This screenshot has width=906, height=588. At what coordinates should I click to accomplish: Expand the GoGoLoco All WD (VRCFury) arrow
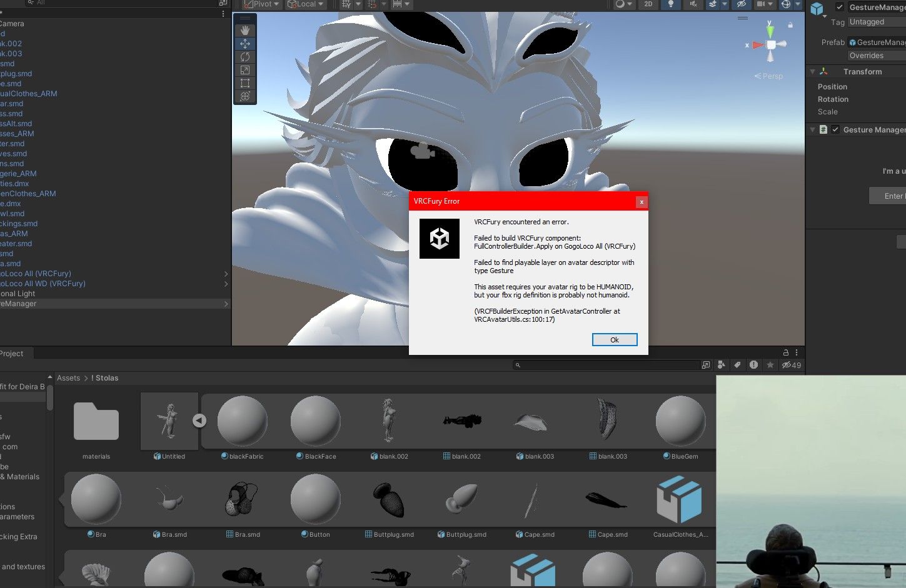226,284
